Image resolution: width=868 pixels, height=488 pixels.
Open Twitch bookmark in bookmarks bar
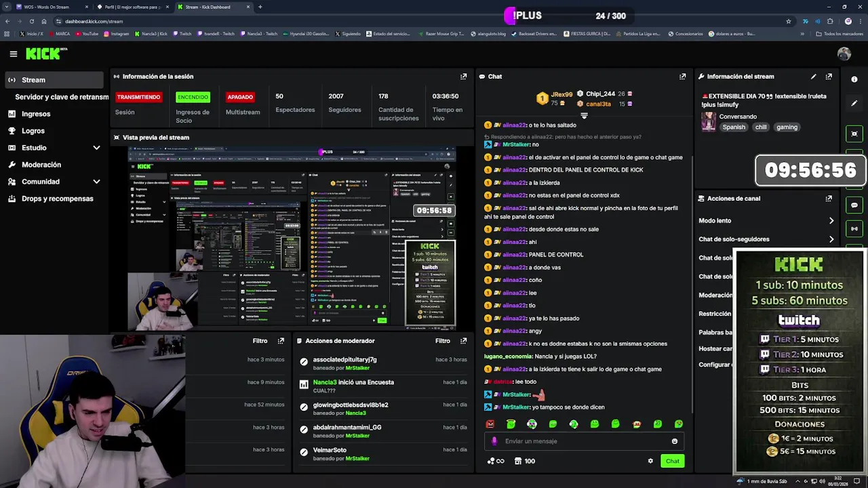coord(182,33)
